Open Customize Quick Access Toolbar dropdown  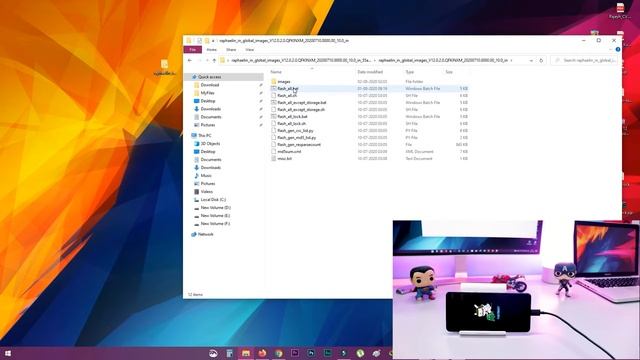213,40
